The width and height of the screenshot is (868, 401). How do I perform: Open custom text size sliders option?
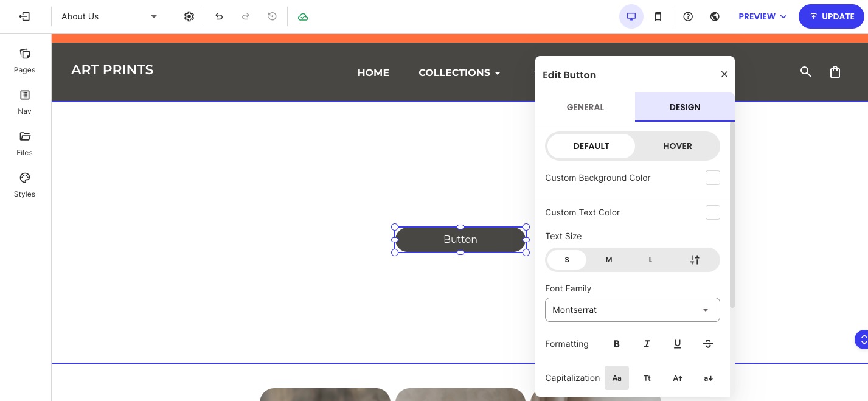pos(695,260)
